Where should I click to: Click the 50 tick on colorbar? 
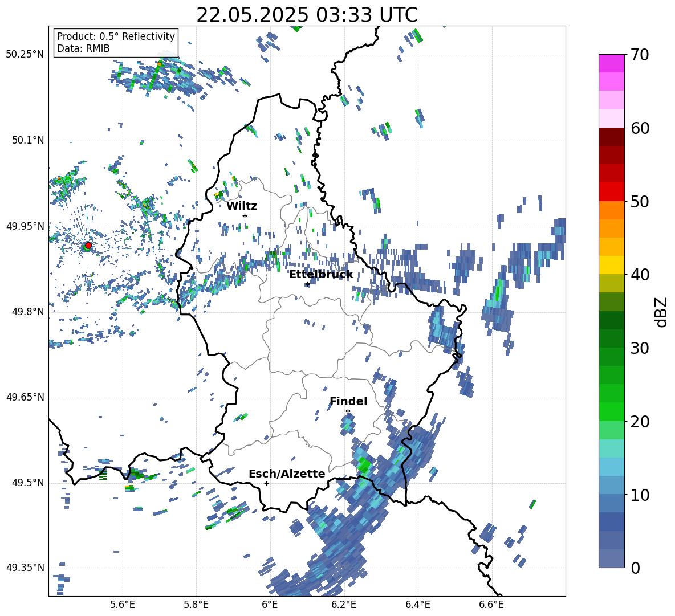640,201
